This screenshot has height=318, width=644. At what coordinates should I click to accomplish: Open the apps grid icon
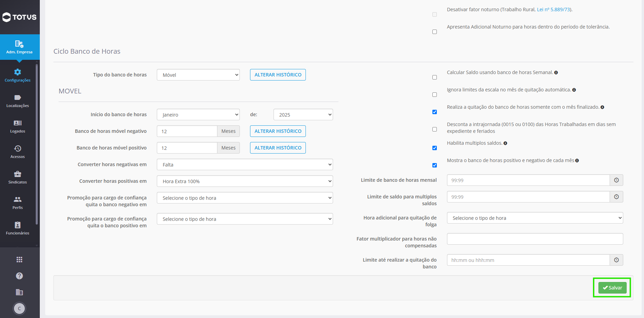pyautogui.click(x=19, y=260)
